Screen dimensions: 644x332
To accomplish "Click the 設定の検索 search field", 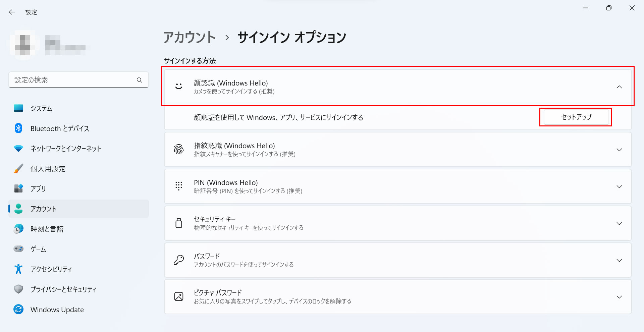I will (x=78, y=80).
